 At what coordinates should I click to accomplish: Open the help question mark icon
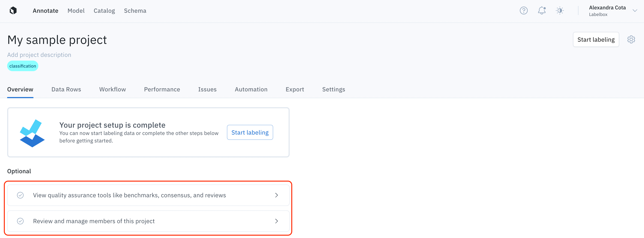pos(524,11)
